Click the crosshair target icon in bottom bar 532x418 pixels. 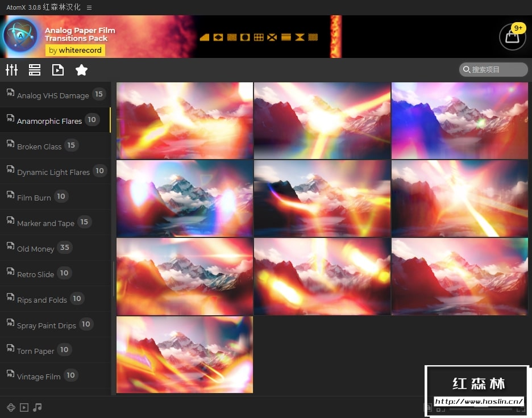pyautogui.click(x=11, y=407)
